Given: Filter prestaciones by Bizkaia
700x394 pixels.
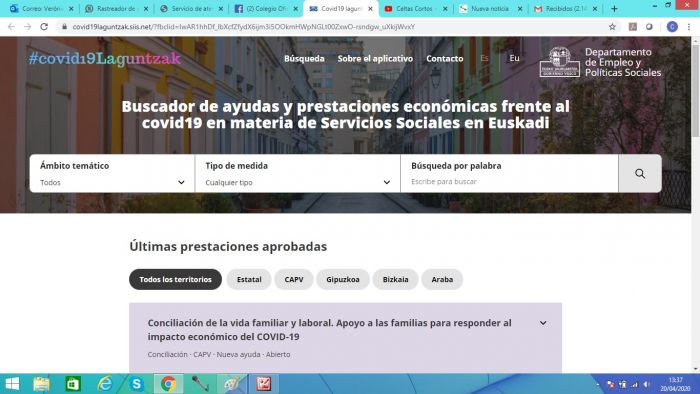Looking at the screenshot, I should coord(396,279).
